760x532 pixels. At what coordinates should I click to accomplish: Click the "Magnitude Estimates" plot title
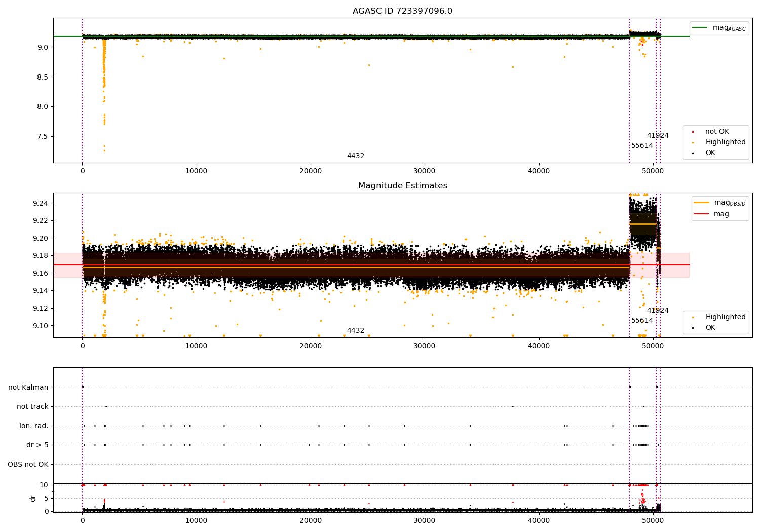pos(402,186)
